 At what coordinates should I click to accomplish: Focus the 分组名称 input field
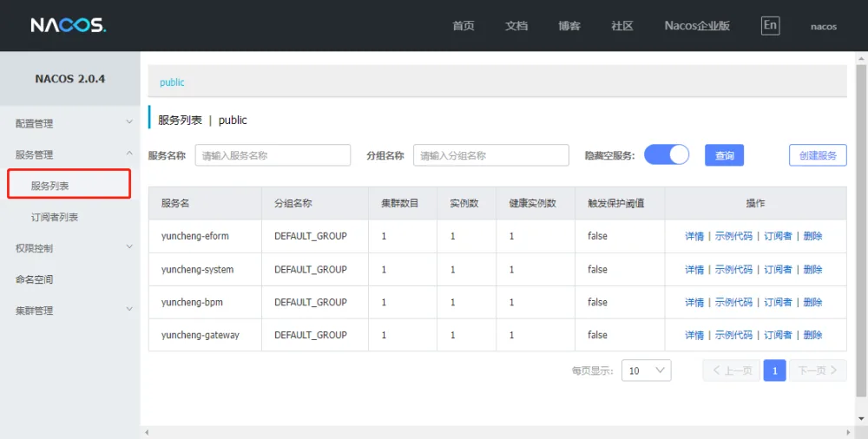pos(491,155)
